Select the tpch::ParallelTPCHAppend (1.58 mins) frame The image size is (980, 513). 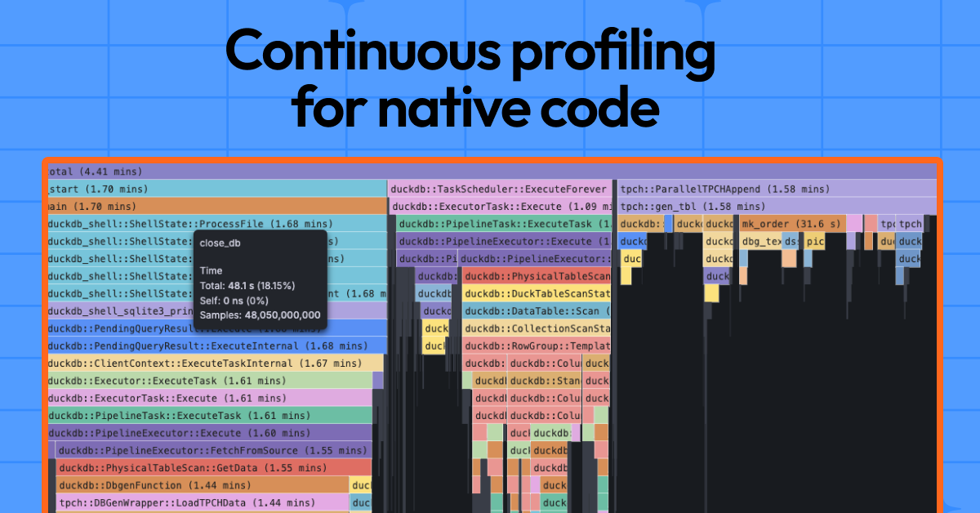point(776,190)
